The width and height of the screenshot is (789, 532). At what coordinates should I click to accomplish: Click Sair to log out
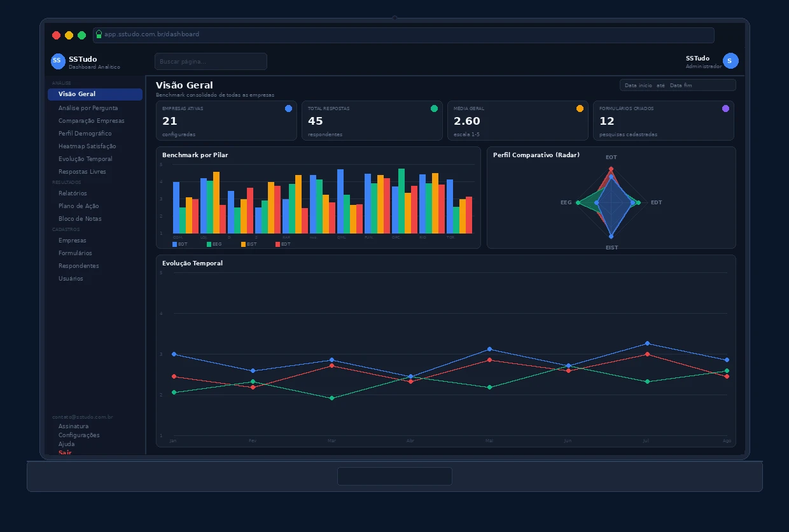click(x=65, y=452)
